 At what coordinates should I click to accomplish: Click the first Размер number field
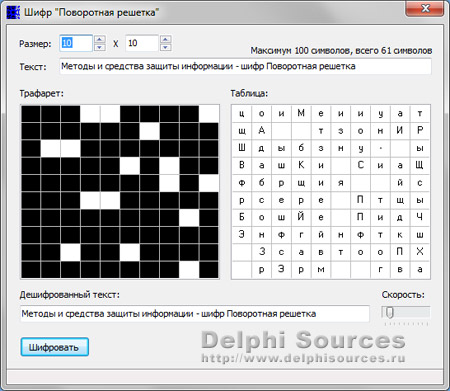point(76,43)
